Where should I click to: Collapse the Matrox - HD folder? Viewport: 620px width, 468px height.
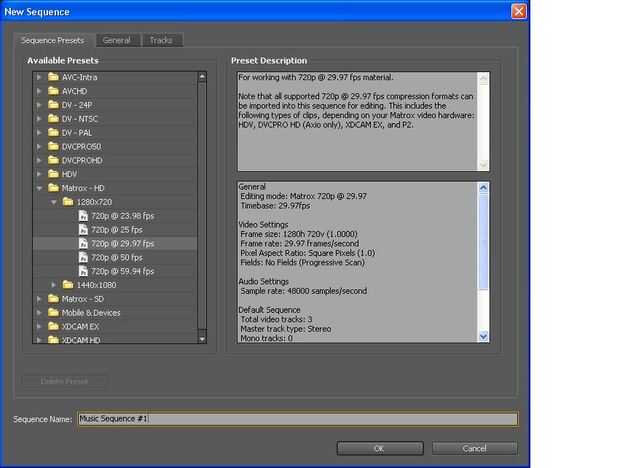coord(39,188)
